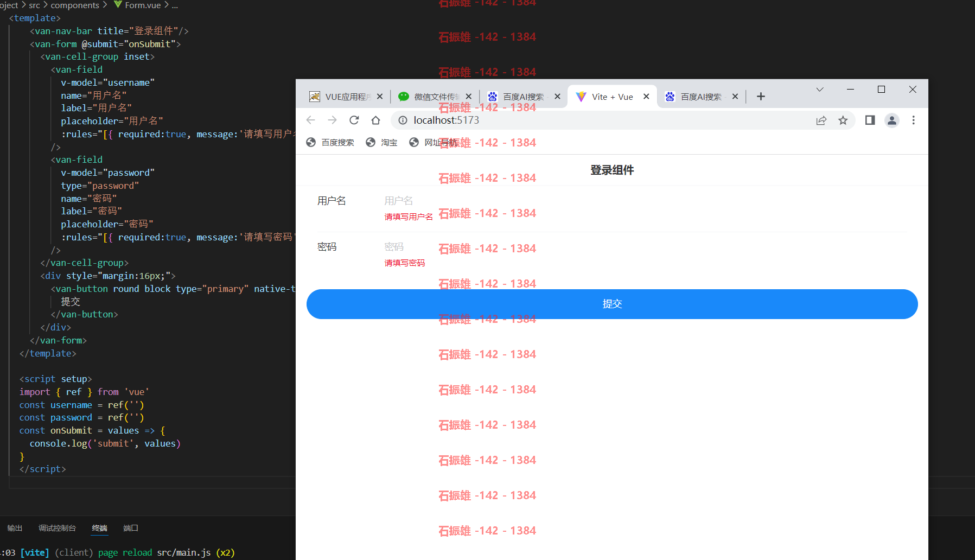This screenshot has height=560, width=975.
Task: Switch to VUE应用程序 tab
Action: click(346, 97)
